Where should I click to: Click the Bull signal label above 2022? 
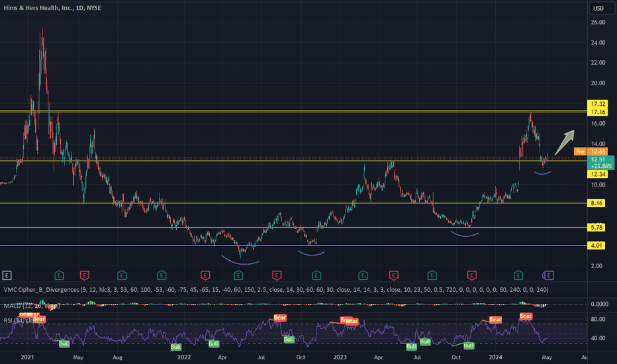click(x=176, y=347)
